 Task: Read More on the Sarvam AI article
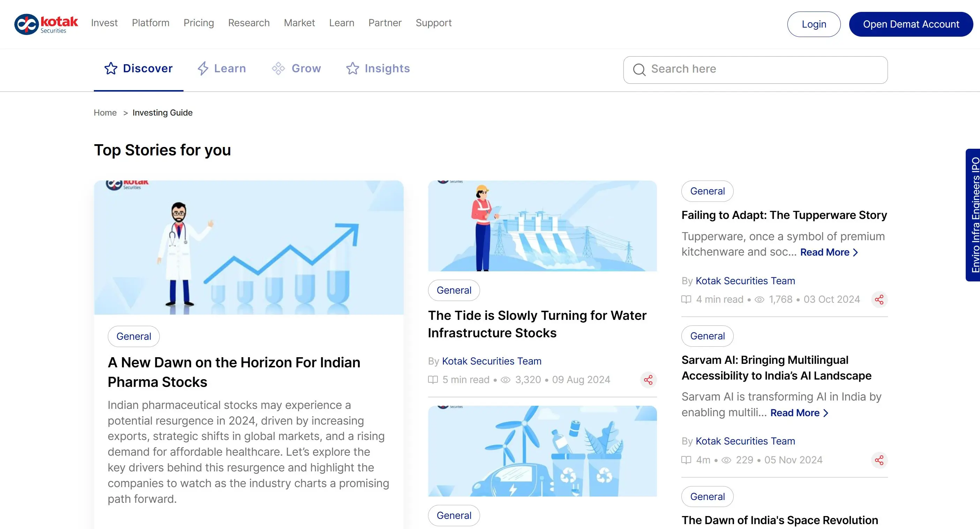coord(799,413)
